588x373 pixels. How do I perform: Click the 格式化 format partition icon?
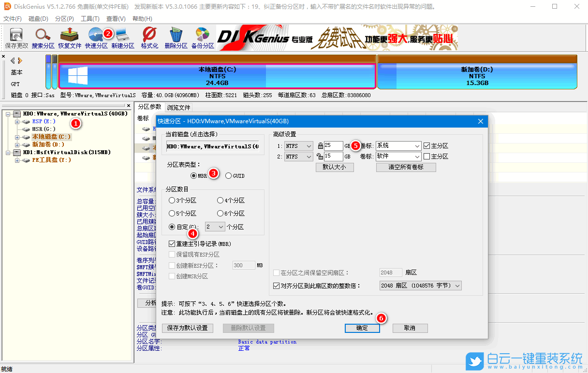pos(150,37)
